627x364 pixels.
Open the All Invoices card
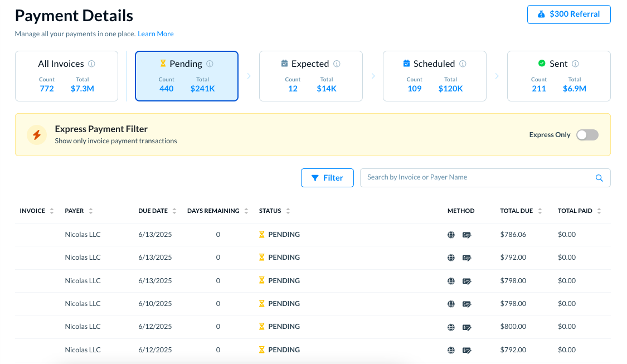pos(66,76)
